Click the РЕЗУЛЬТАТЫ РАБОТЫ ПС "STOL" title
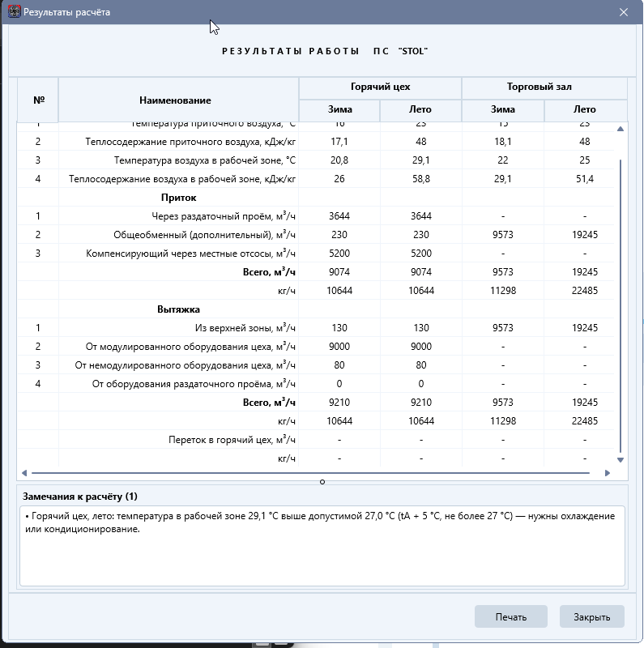Screen dimensions: 644x648 pos(325,51)
